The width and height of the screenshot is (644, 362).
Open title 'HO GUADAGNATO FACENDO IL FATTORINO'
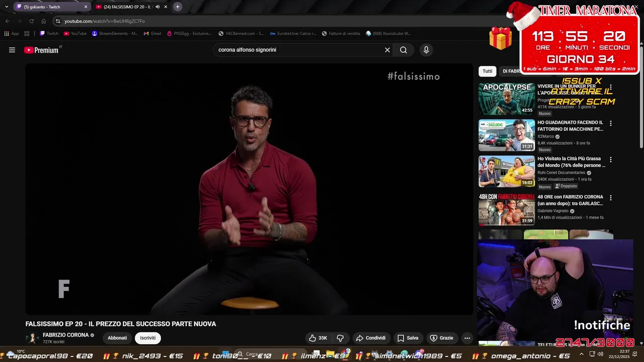[x=571, y=126]
